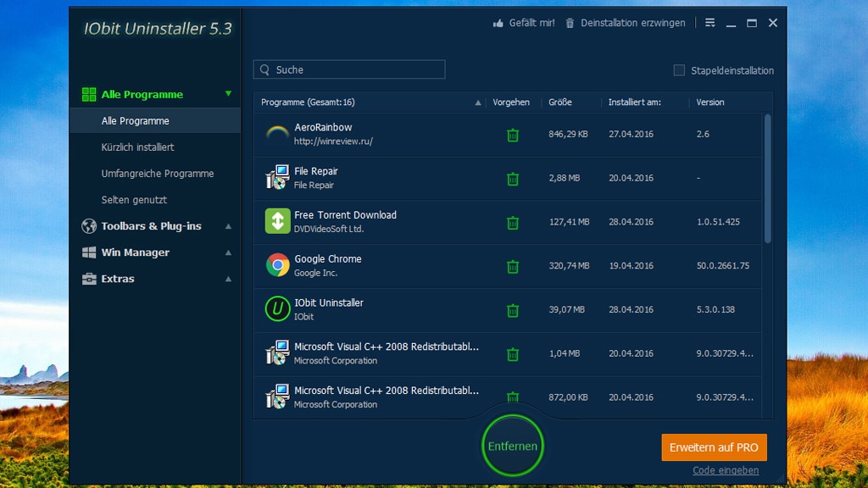This screenshot has height=488, width=868.
Task: Click the round Entfernen button
Action: tap(513, 446)
